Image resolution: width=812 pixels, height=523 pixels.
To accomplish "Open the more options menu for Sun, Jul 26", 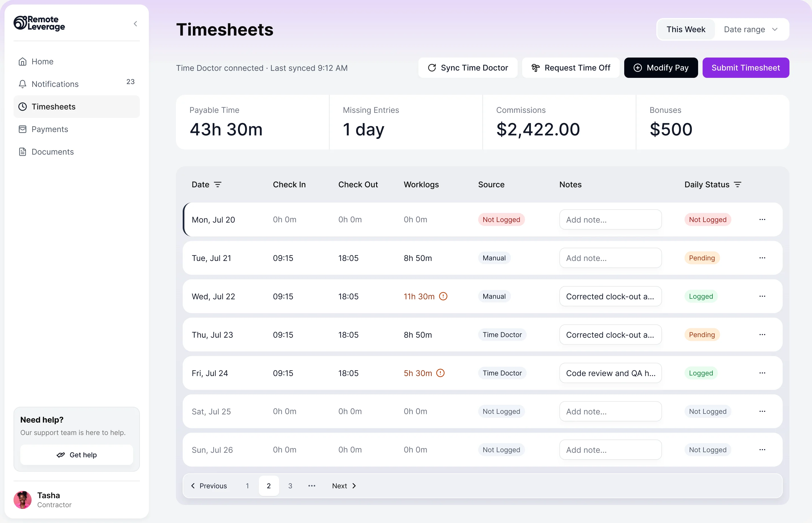I will click(762, 450).
